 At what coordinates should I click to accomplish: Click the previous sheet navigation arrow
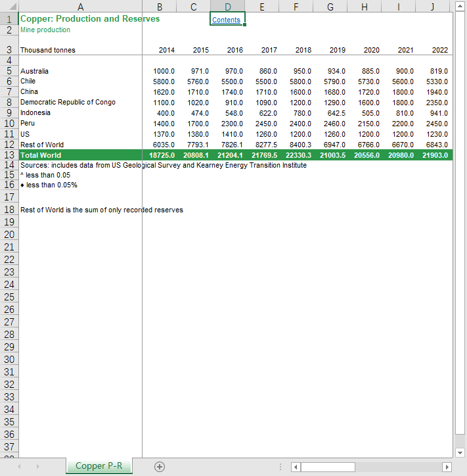pos(20,466)
